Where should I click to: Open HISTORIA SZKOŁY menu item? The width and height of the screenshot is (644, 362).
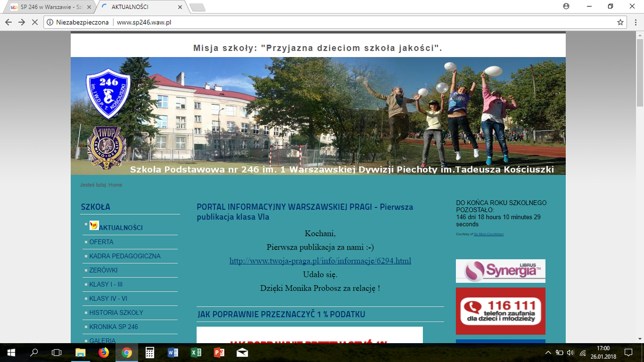tap(116, 313)
